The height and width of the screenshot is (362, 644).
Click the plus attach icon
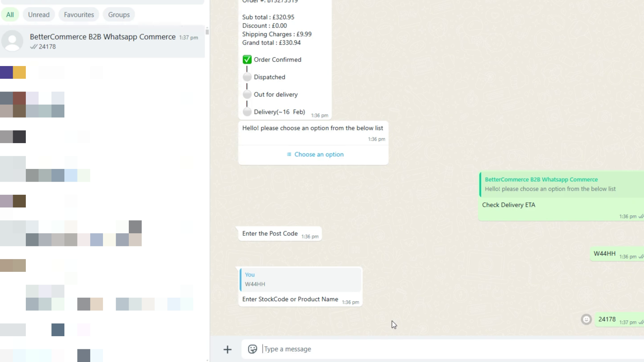tap(227, 349)
